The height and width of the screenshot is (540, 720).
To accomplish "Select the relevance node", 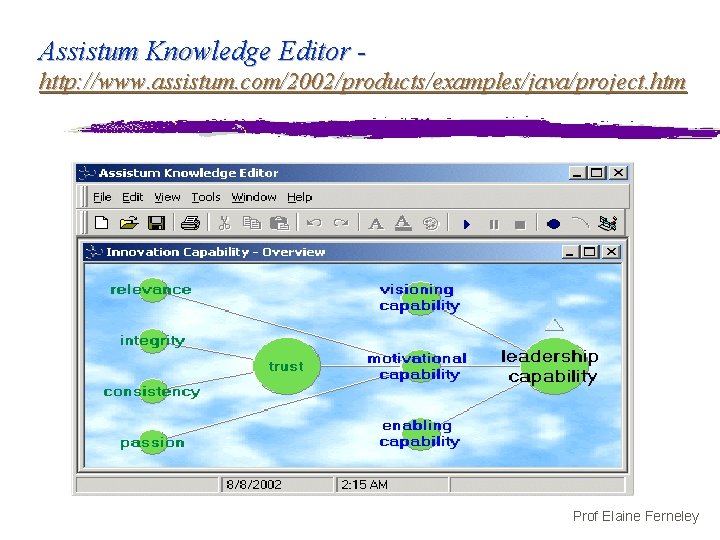I will click(x=153, y=290).
